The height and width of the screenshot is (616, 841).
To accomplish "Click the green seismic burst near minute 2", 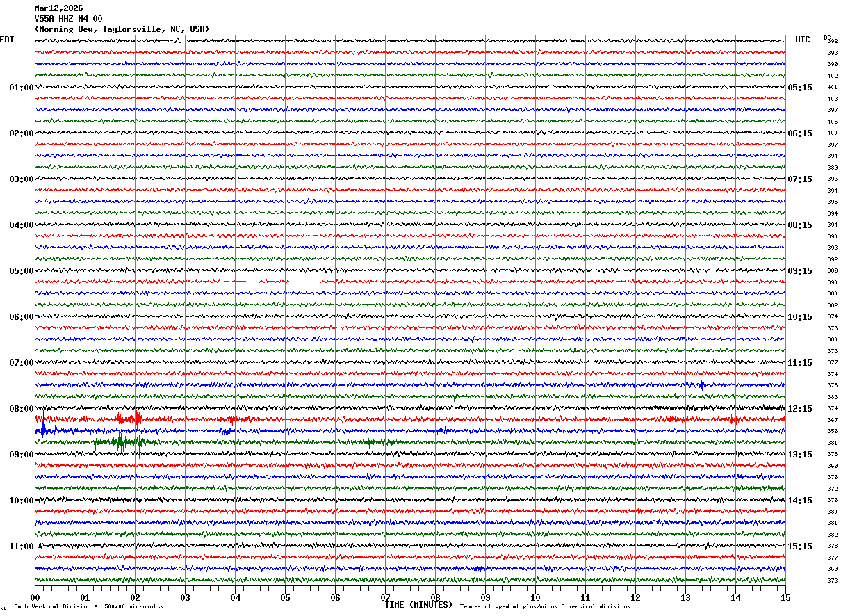I will coord(121,441).
